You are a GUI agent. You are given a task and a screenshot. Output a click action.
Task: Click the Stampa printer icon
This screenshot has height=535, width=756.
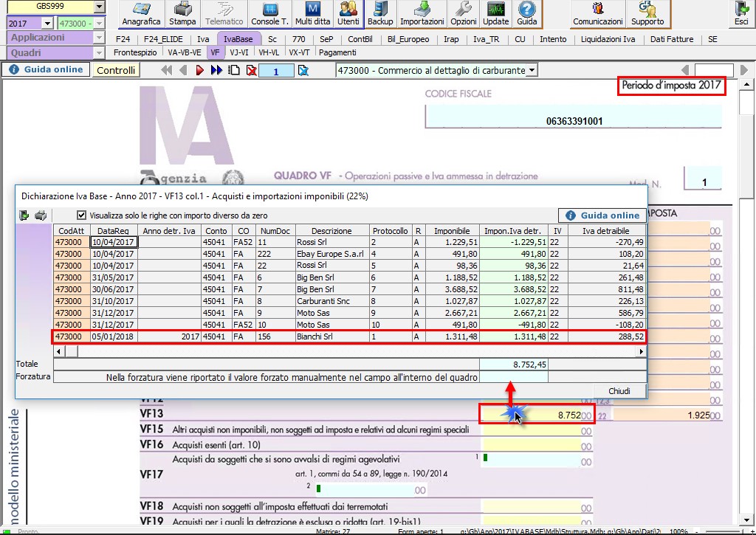[182, 13]
